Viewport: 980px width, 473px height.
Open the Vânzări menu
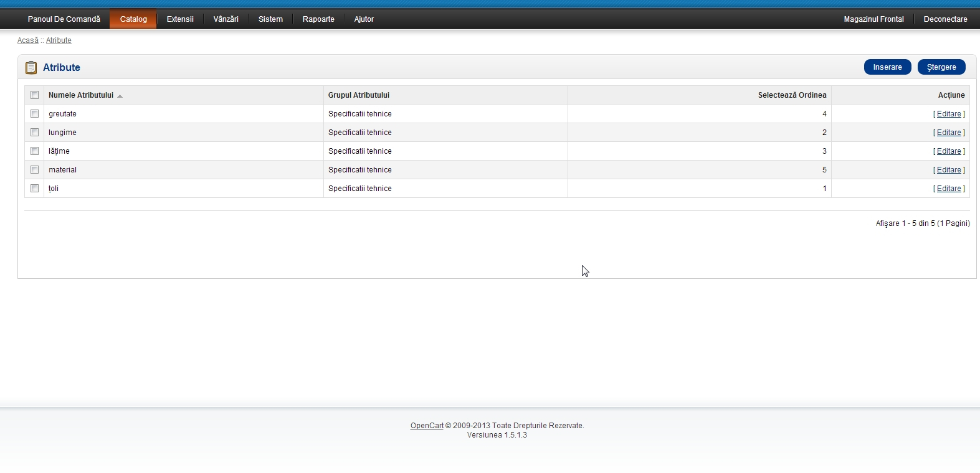(226, 19)
